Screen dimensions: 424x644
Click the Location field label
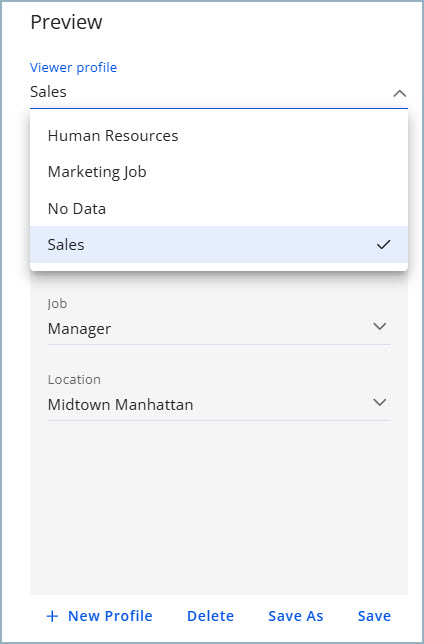click(x=74, y=379)
